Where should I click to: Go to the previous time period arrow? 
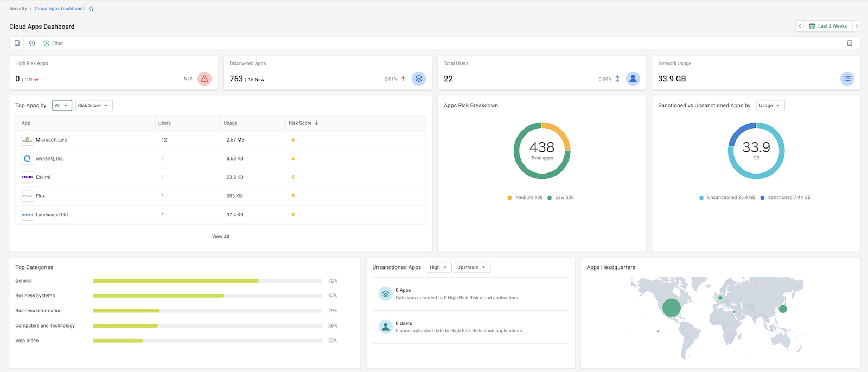800,26
